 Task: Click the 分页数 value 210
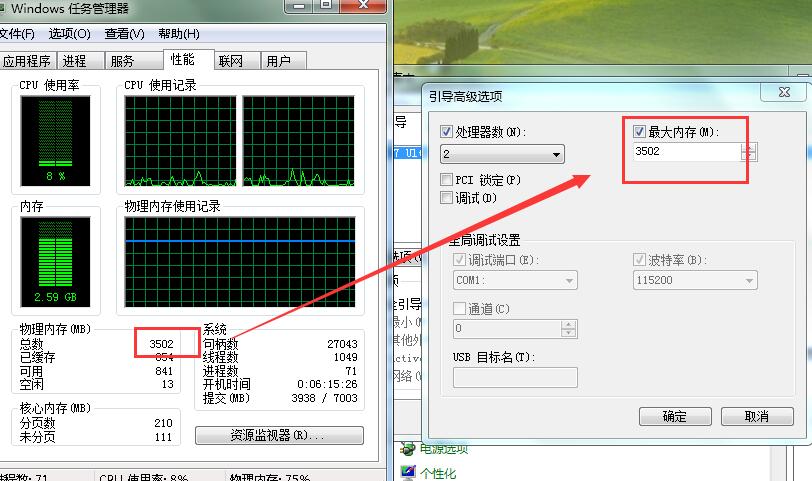(x=164, y=423)
